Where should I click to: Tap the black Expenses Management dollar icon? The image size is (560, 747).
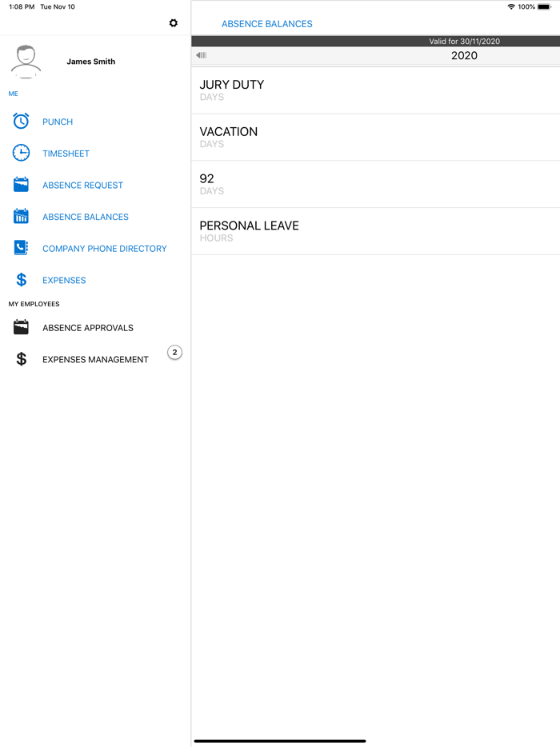click(x=21, y=359)
